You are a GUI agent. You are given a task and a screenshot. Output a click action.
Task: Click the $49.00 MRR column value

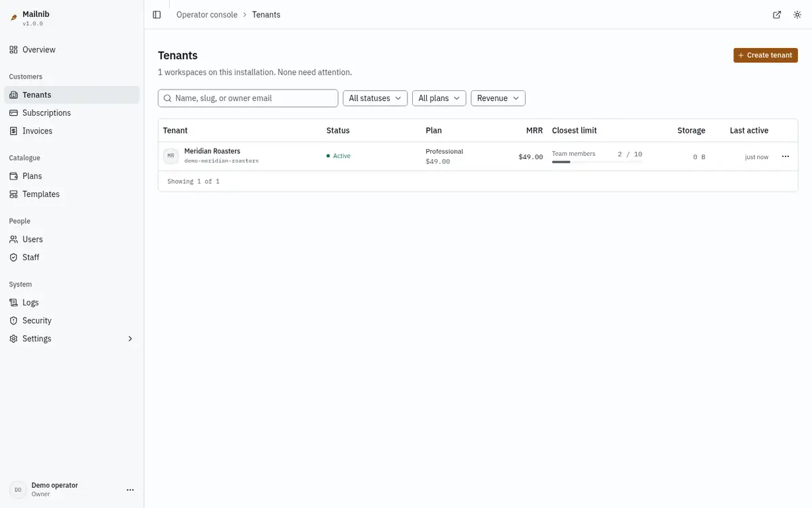coord(531,157)
